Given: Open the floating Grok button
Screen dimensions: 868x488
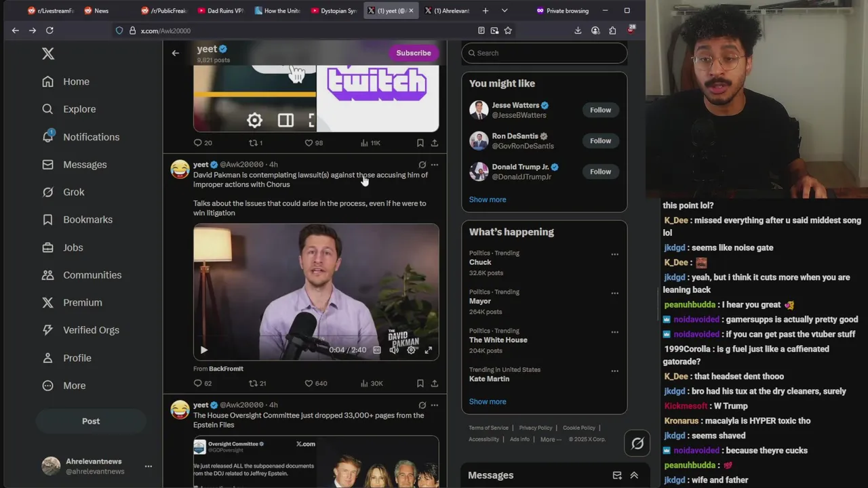Looking at the screenshot, I should point(637,443).
